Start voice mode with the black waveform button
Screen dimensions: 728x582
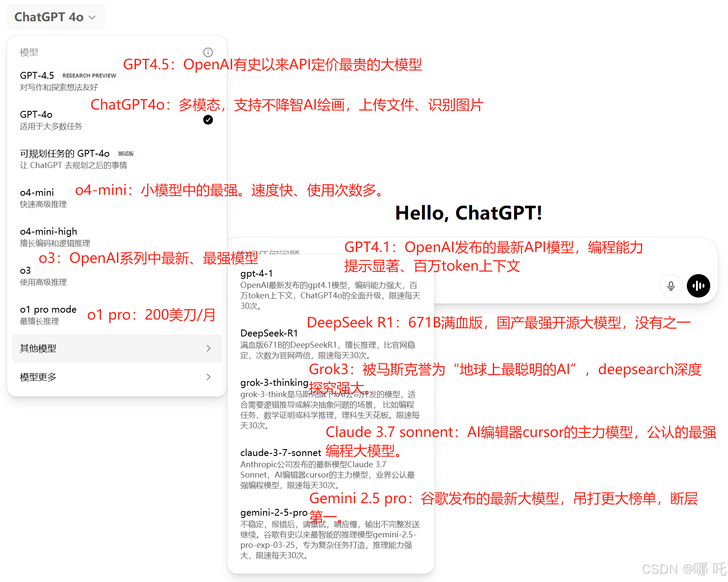click(x=699, y=286)
